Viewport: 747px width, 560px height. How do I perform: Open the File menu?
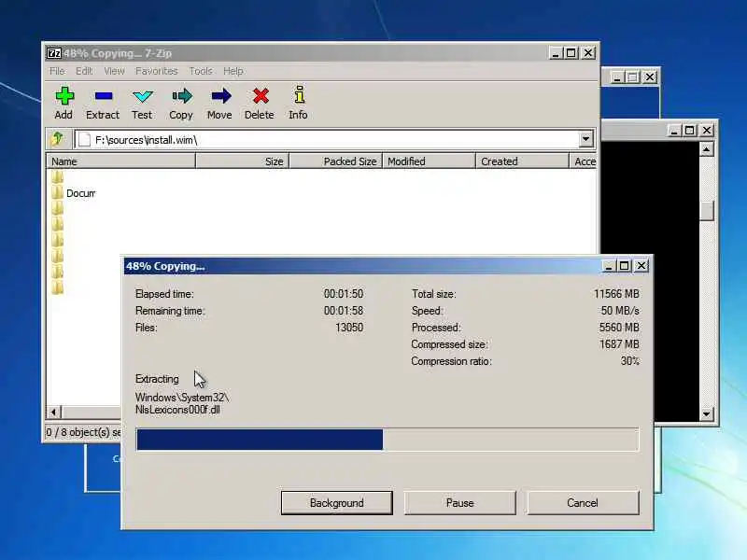point(57,71)
